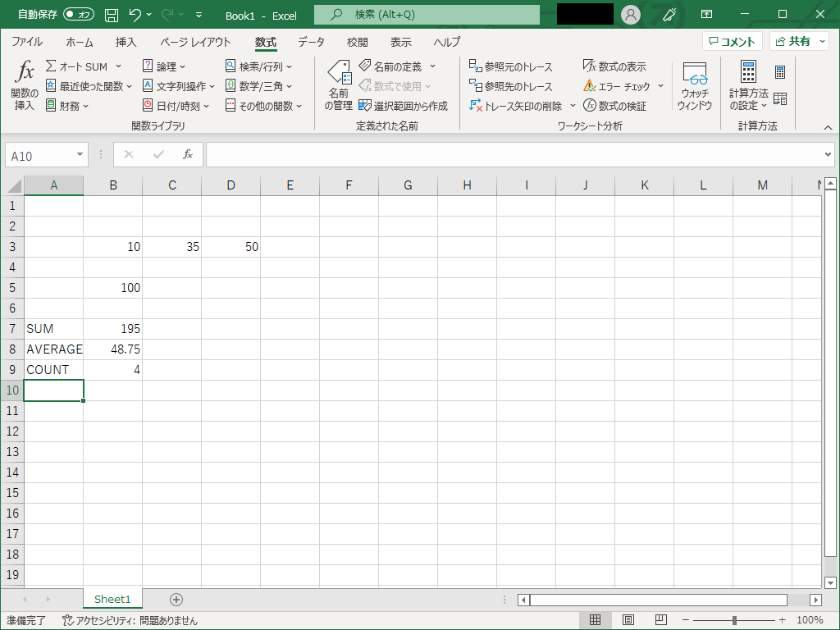Open Customize Quick Access Toolbar dropdown
This screenshot has height=630, width=840.
pos(199,15)
